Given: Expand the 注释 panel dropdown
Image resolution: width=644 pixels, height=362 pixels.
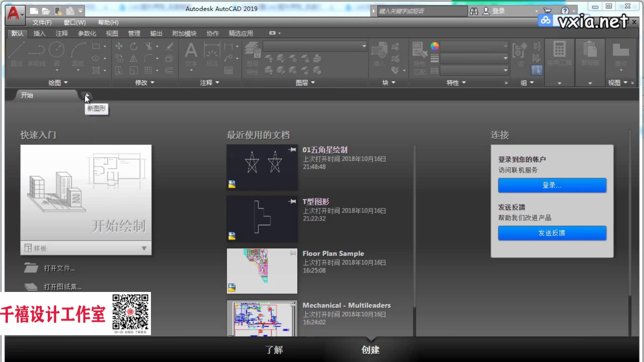Looking at the screenshot, I should click(x=209, y=83).
